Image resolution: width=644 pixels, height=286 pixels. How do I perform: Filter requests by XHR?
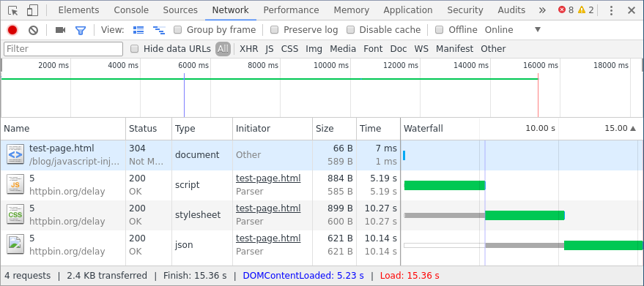pyautogui.click(x=249, y=49)
